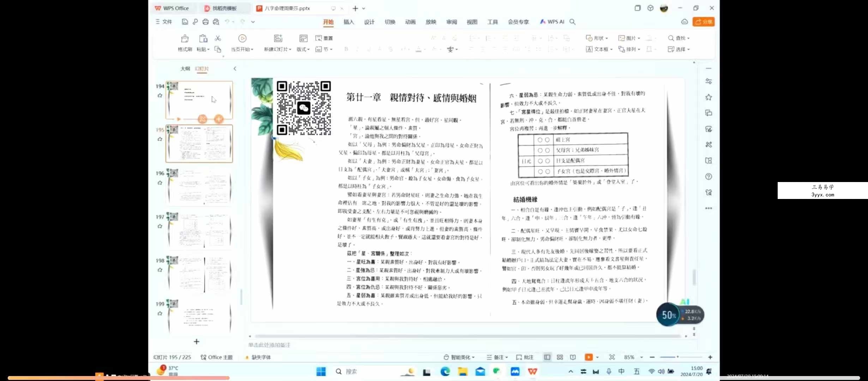This screenshot has height=381, width=868.
Task: Click orange slideshow play button in status bar
Action: (589, 357)
